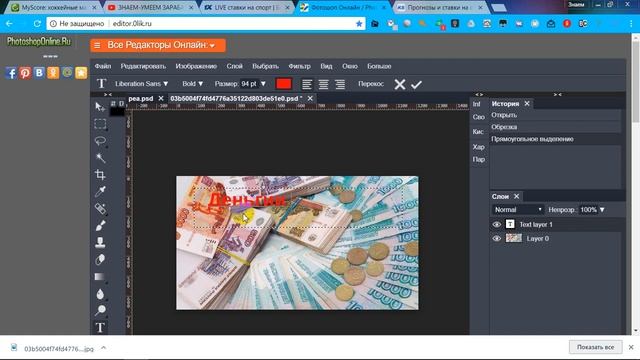Select the Eyedropper tool
The width and height of the screenshot is (640, 360).
(x=100, y=191)
